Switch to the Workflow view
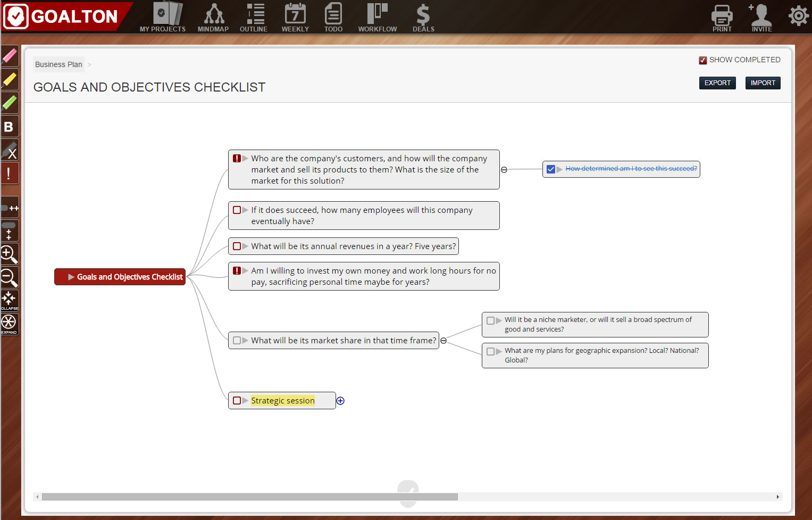 (378, 18)
